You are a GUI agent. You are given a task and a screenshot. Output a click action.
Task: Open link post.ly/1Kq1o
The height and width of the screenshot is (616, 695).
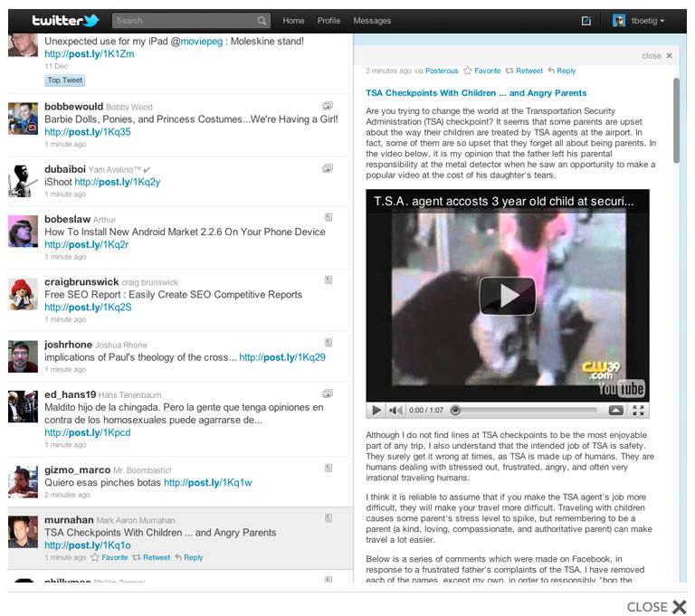[87, 545]
